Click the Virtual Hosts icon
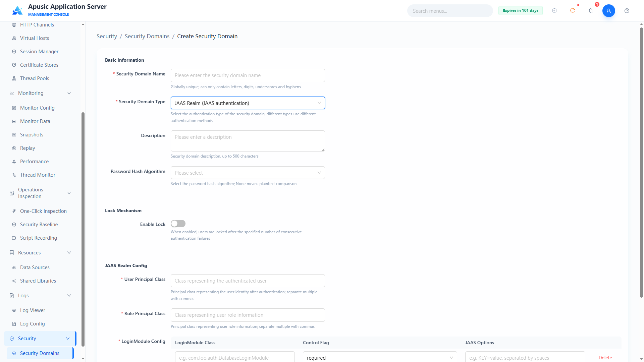The height and width of the screenshot is (362, 644). coord(14,38)
